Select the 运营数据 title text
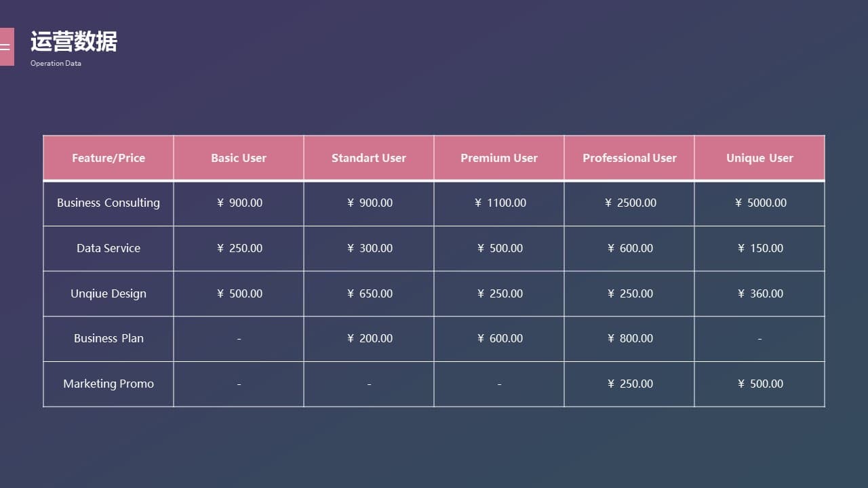This screenshot has width=868, height=488. tap(74, 42)
